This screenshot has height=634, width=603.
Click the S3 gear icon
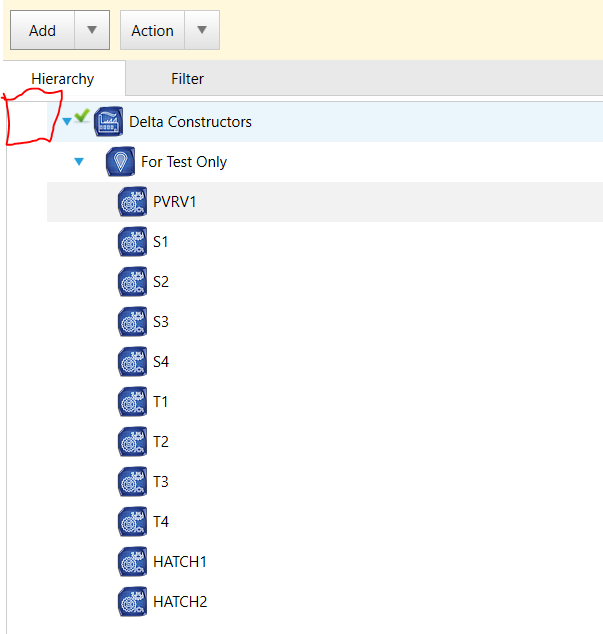point(133,321)
